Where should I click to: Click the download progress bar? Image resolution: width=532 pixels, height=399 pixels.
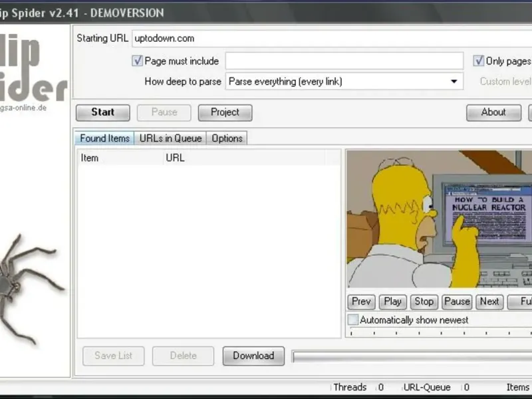[x=412, y=356]
